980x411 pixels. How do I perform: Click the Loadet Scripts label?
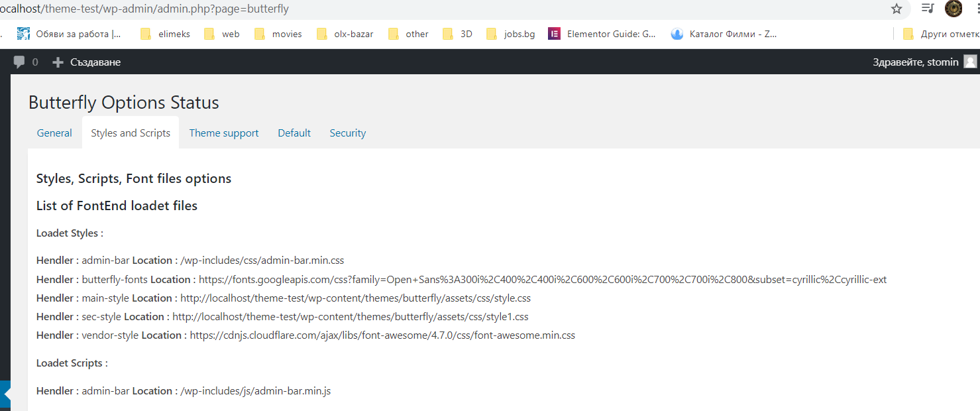coord(72,363)
